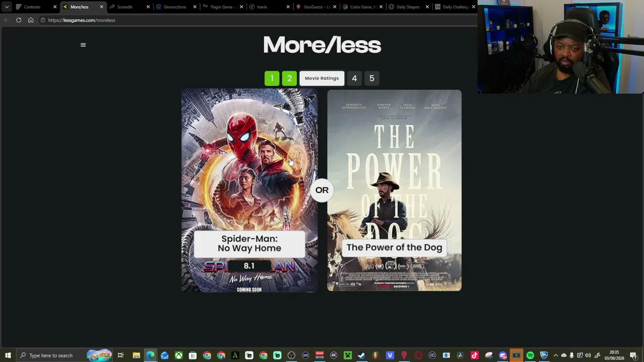Viewport: 644px width, 362px height.
Task: Click the Movie Ratings round button
Action: pos(322,78)
